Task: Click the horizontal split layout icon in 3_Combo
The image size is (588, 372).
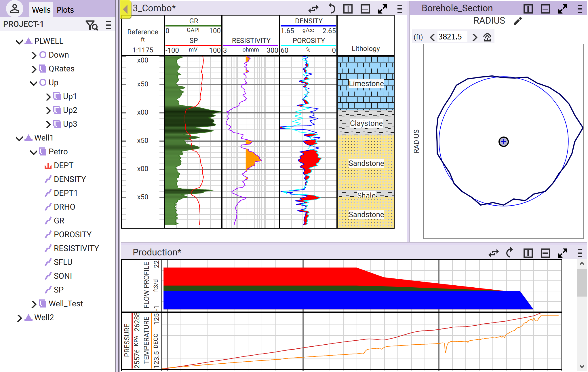Action: [365, 9]
